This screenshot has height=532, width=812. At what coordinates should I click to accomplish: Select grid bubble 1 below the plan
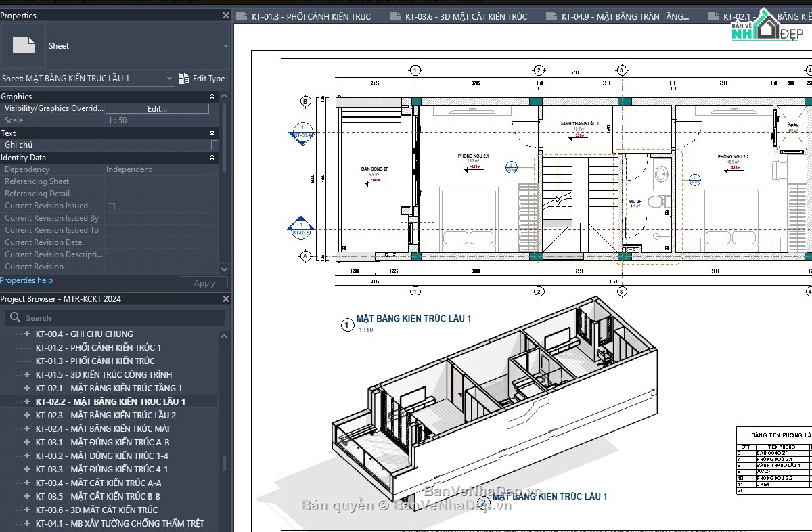click(415, 292)
